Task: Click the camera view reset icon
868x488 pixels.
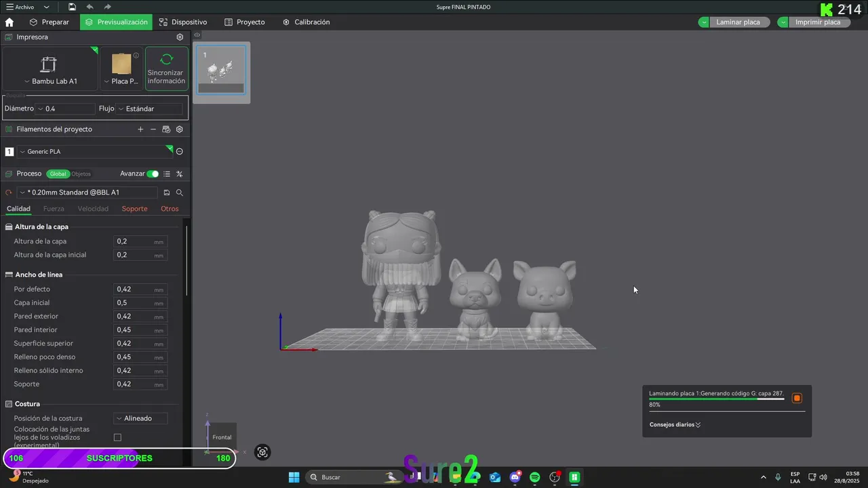Action: (263, 452)
